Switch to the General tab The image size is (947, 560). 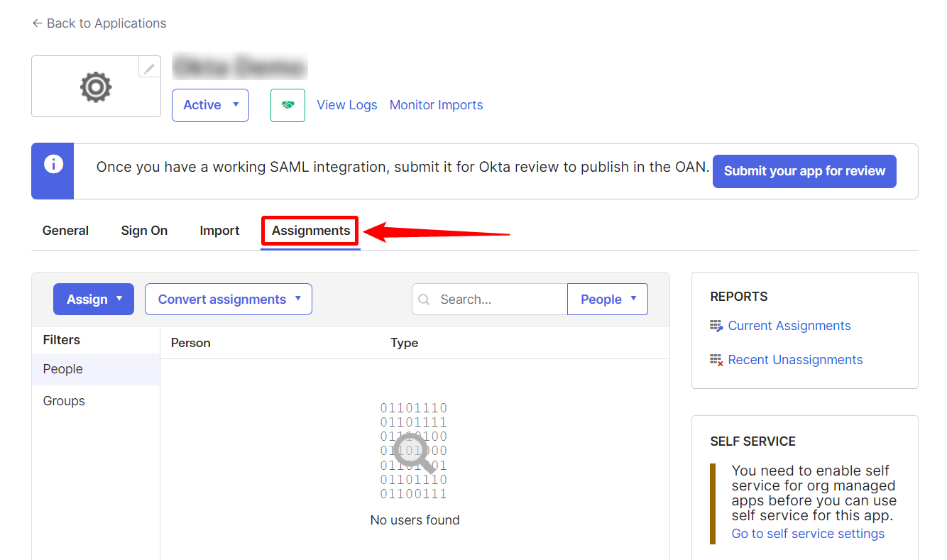(x=65, y=231)
